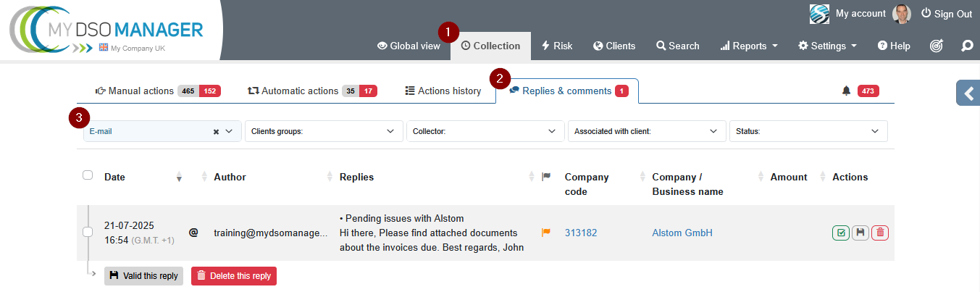The width and height of the screenshot is (980, 292).
Task: Click the save disk icon in Actions
Action: [860, 233]
